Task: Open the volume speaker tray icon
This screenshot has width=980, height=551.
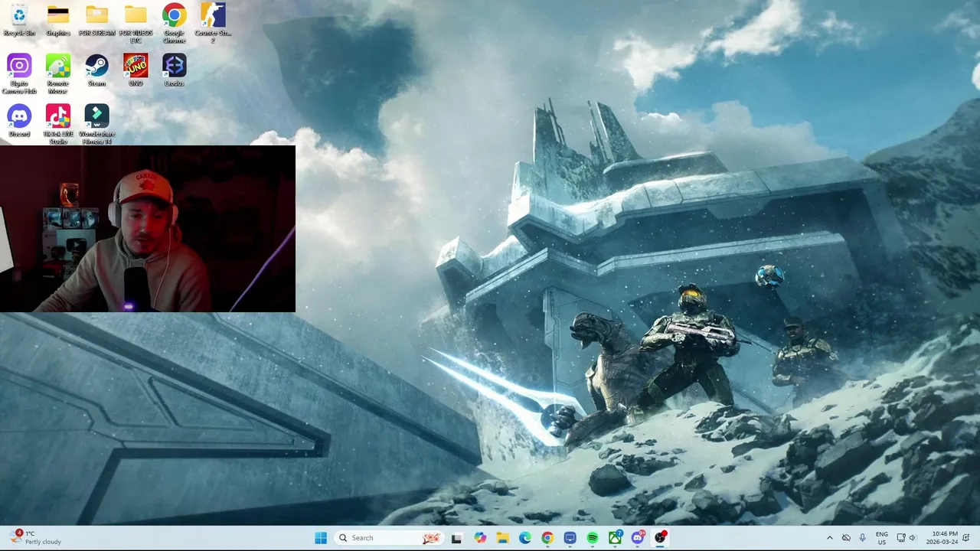Action: coord(913,538)
